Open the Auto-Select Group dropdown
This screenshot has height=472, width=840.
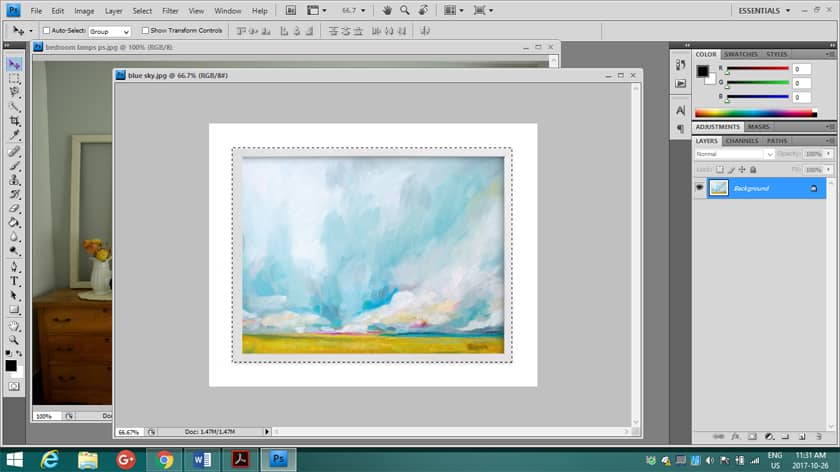pos(109,32)
